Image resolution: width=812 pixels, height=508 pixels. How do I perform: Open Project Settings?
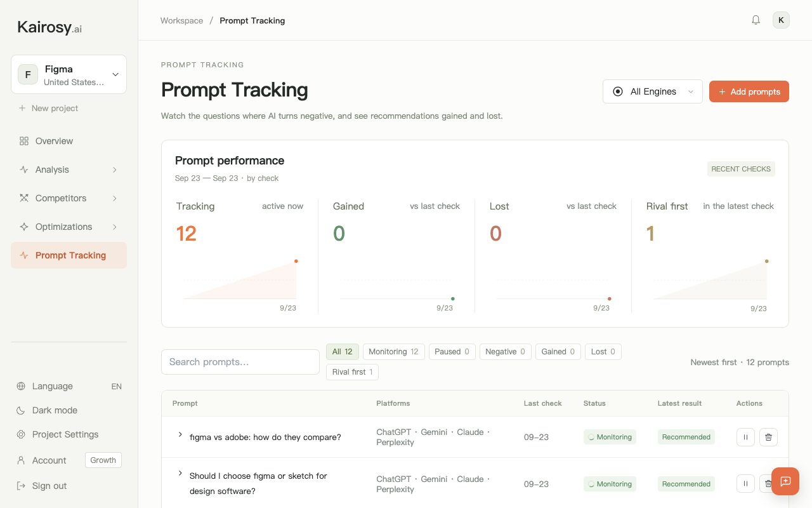[x=69, y=434]
